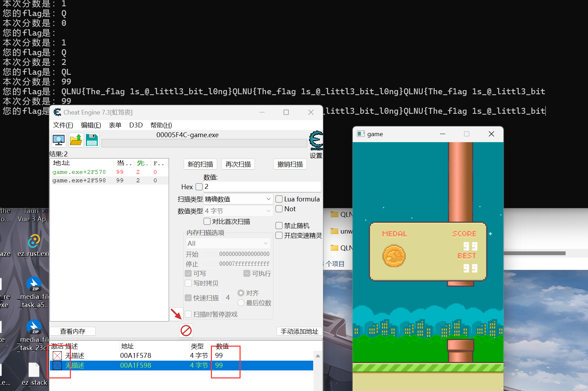Viewport: 588px width, 391px height.
Task: Enable the 对比首次扫描 checkbox
Action: pos(207,221)
